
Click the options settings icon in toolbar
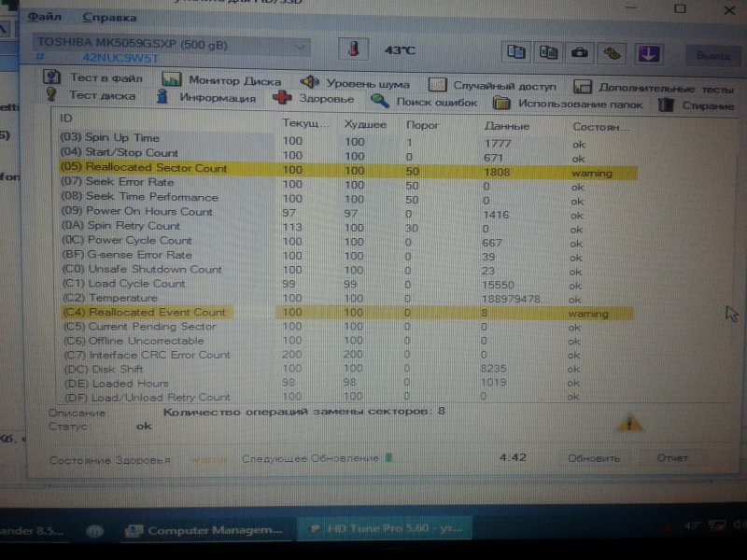[613, 51]
